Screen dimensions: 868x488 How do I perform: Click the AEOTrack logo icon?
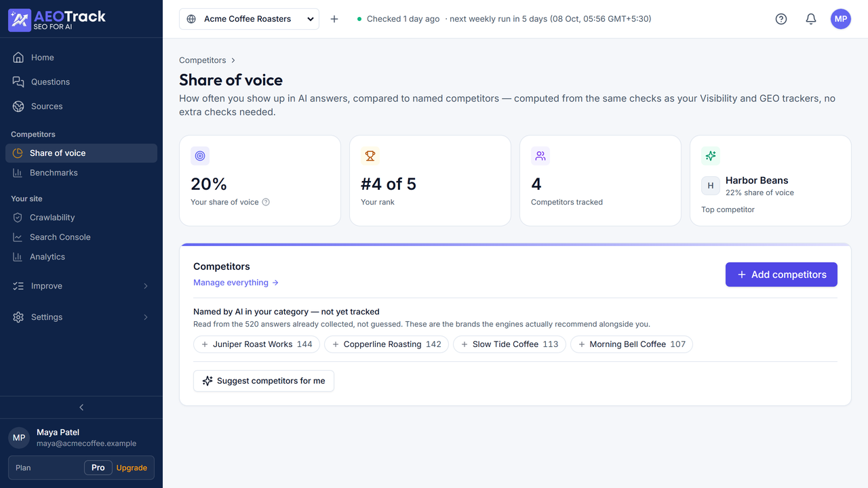(x=20, y=20)
